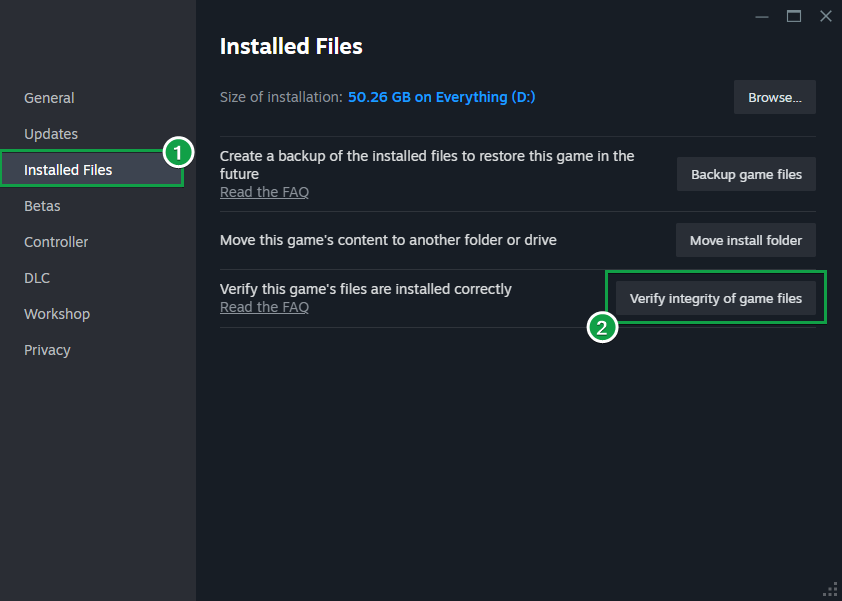Viewport: 842px width, 601px height.
Task: Show the DLC tab
Action: (37, 278)
